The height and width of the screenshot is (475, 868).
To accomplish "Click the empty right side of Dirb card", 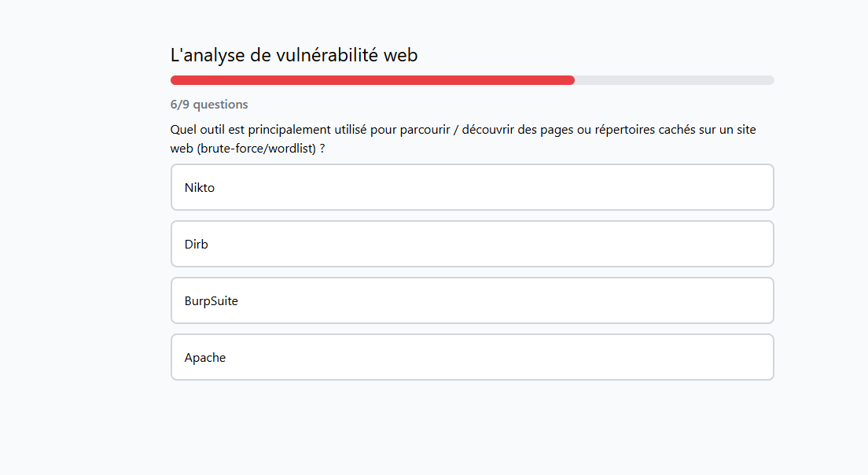I will (708, 244).
